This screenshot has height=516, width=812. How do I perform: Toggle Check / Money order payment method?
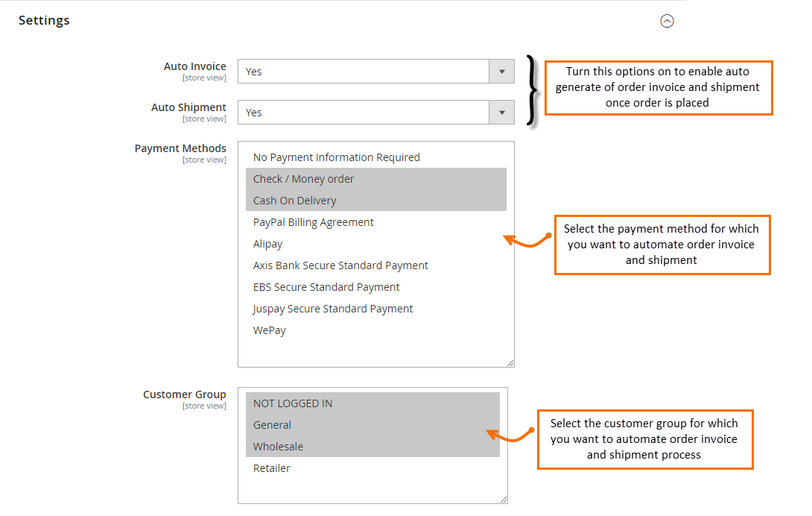tap(304, 179)
